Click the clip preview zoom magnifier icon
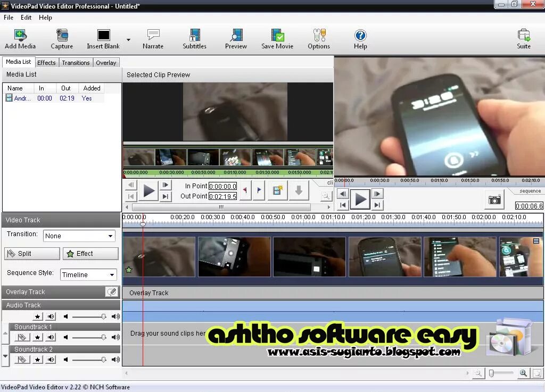Image resolution: width=545 pixels, height=392 pixels. click(x=326, y=196)
